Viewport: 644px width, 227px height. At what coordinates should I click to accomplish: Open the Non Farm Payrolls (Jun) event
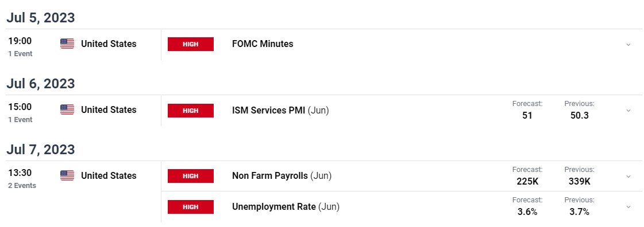pyautogui.click(x=281, y=176)
